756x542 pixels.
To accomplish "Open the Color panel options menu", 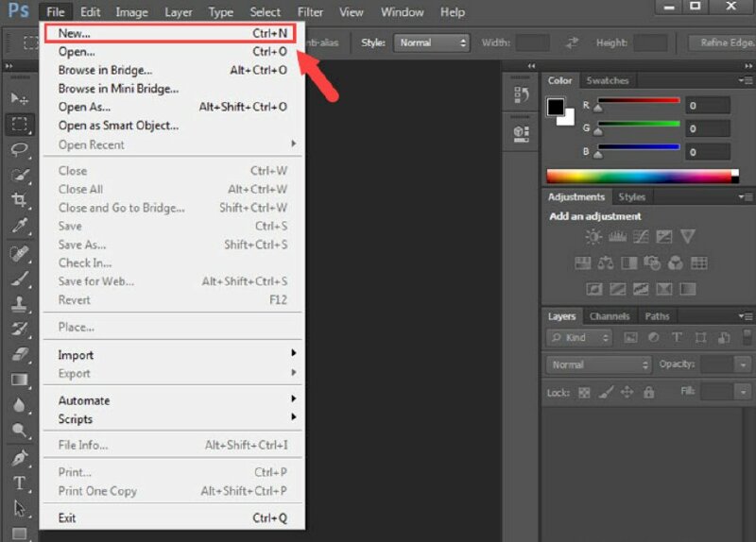I will pos(746,80).
